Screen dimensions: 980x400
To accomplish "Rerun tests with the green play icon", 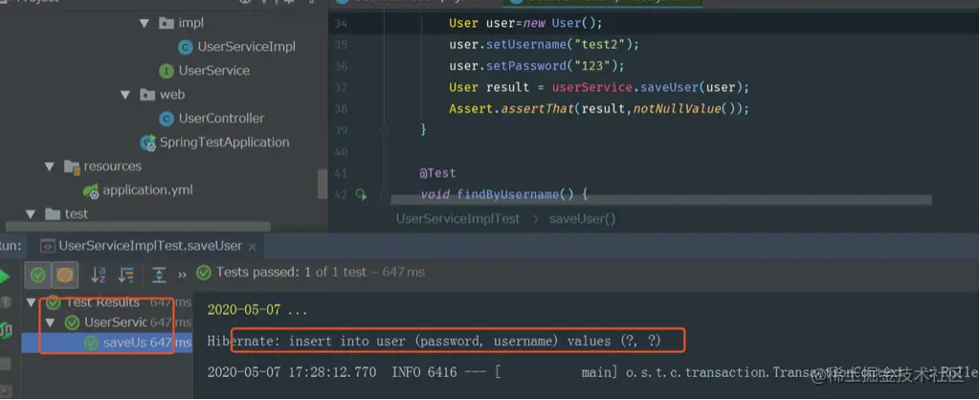I will pyautogui.click(x=5, y=276).
